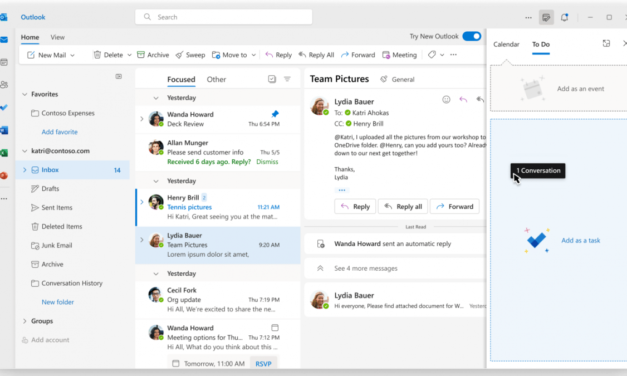Open Word app in left rail
This screenshot has width=627, height=376.
(4, 130)
